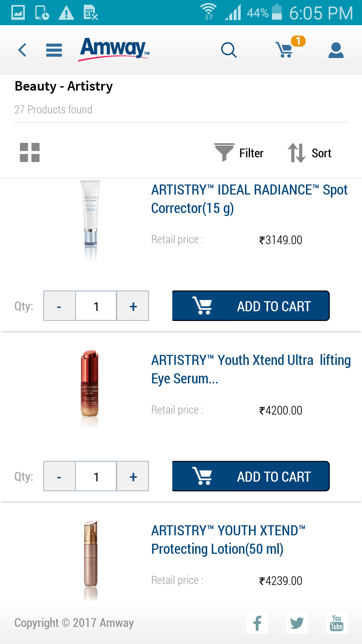Decrease quantity for Spot Corrector
The width and height of the screenshot is (362, 644).
59,306
